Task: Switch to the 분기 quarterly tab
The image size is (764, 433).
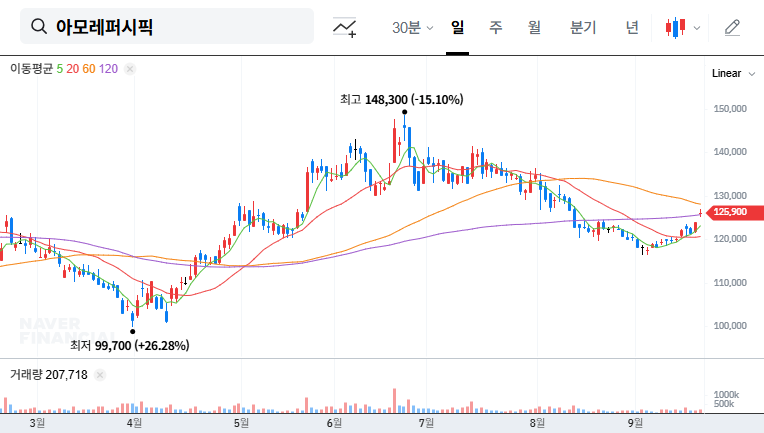Action: (x=583, y=28)
